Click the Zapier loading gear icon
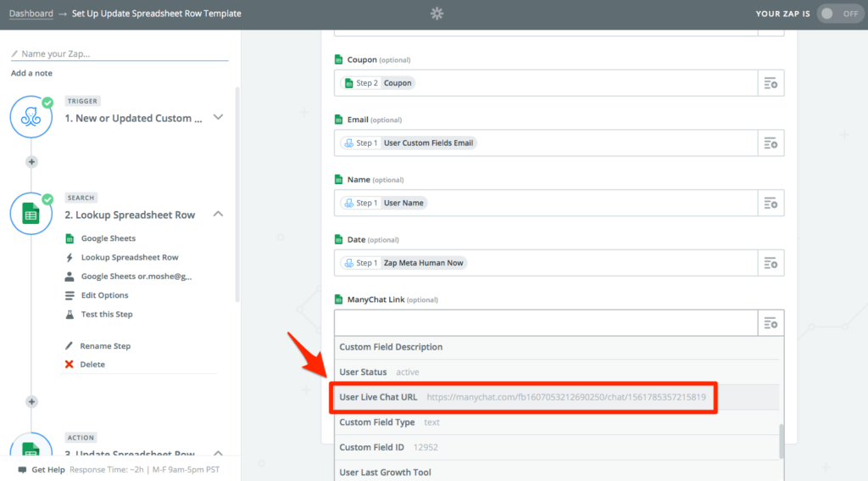 coord(437,14)
